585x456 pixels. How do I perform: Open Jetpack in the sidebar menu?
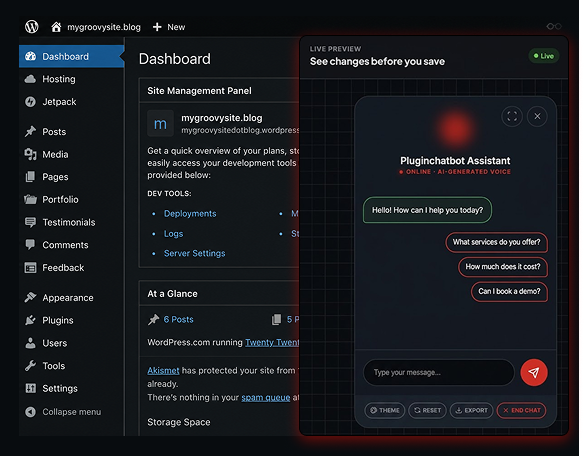point(71,101)
